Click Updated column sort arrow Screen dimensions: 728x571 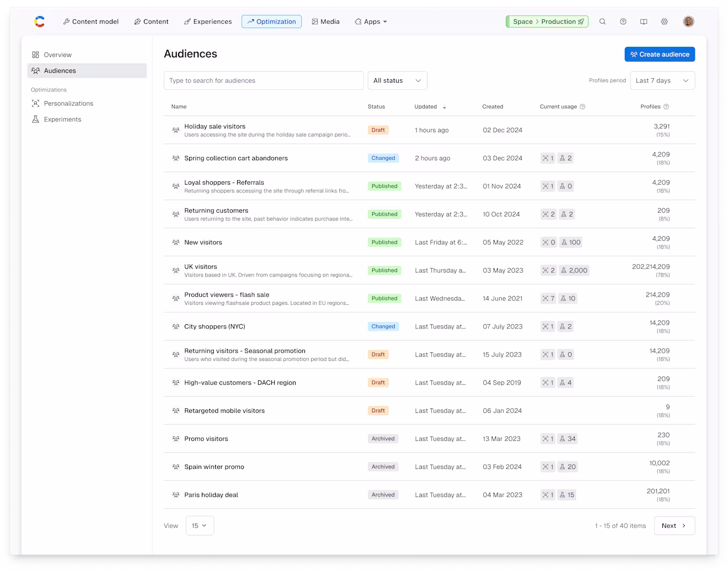pos(445,107)
